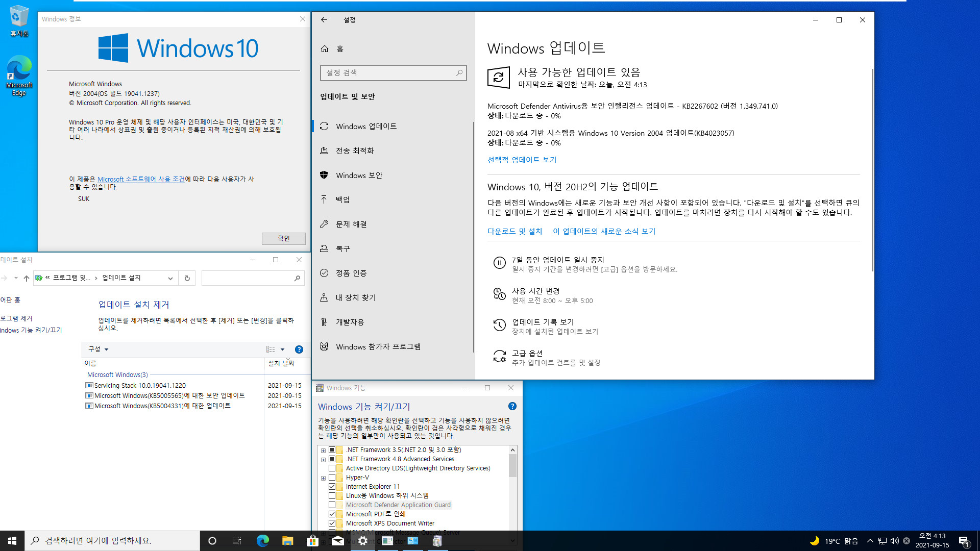
Task: Click the refresh button in 업데이트 설치 address bar
Action: 187,278
